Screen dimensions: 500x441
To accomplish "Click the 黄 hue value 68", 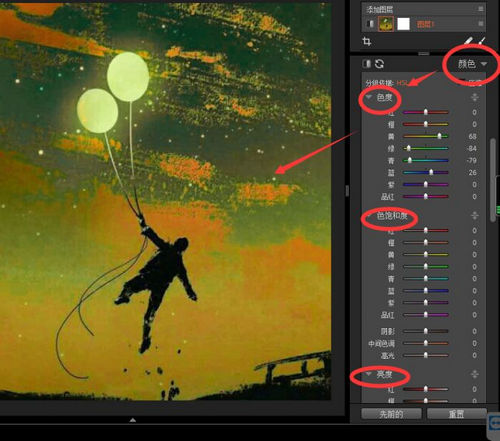I will coord(472,136).
